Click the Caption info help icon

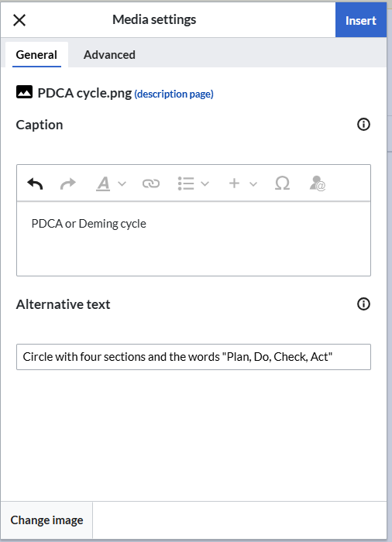(x=363, y=125)
